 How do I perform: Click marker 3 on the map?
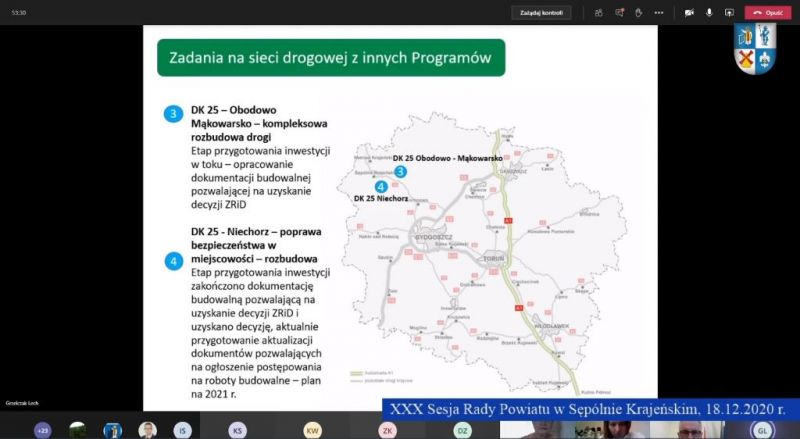(401, 172)
